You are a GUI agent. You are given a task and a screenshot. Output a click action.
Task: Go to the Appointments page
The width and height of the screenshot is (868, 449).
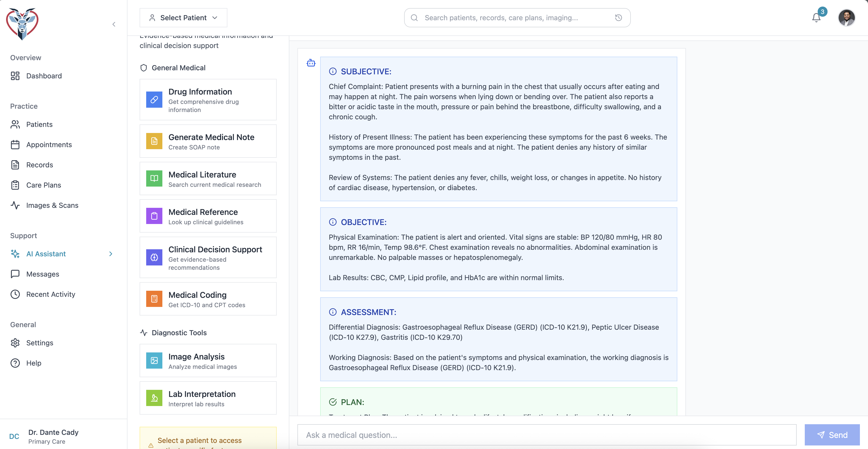49,145
